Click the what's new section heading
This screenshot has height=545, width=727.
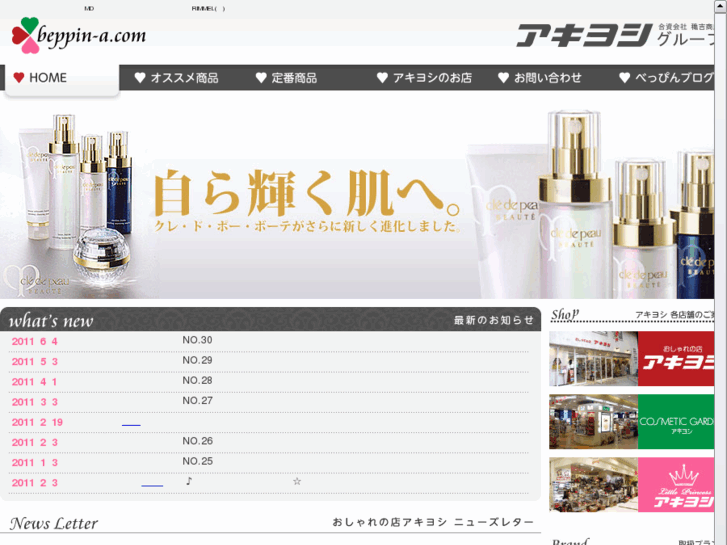pos(51,321)
